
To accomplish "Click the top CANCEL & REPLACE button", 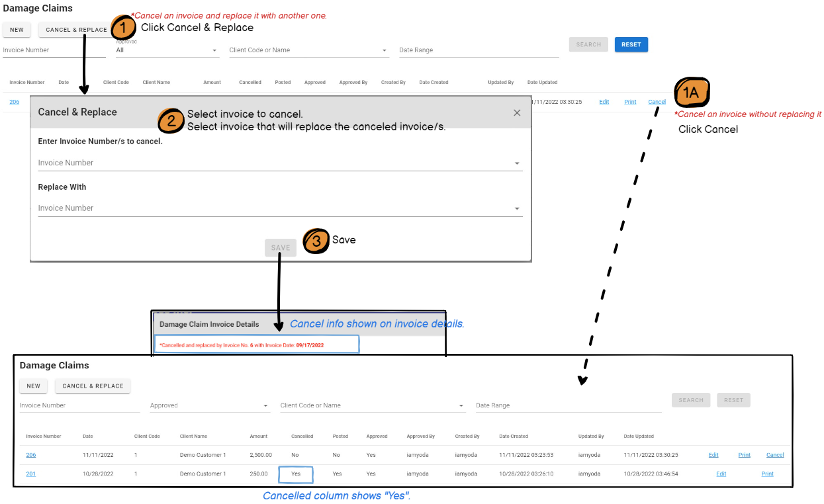I will (75, 30).
